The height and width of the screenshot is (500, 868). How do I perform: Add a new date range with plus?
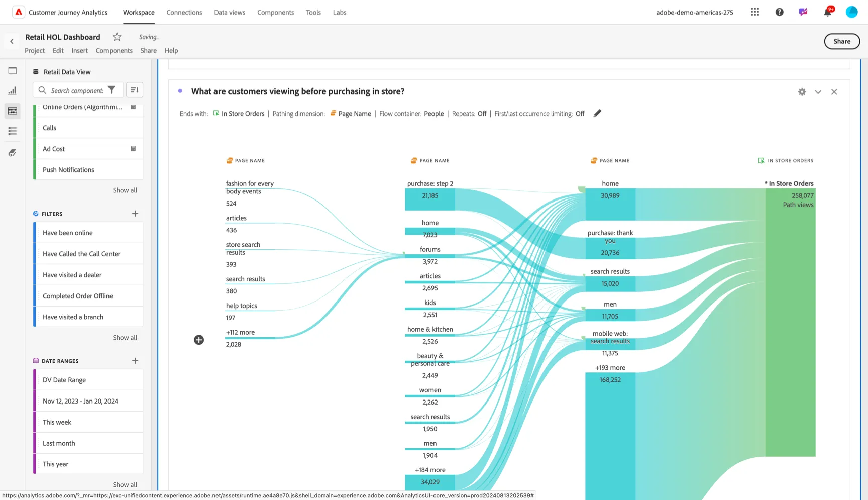(x=135, y=361)
